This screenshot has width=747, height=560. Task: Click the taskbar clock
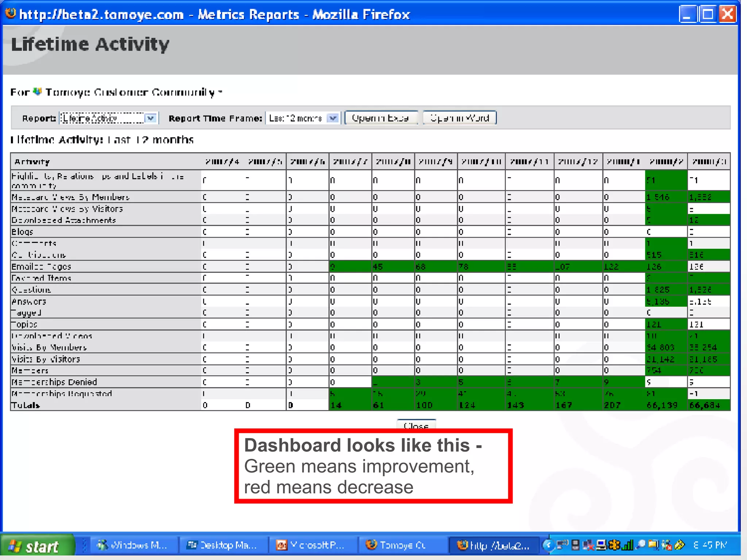click(710, 545)
